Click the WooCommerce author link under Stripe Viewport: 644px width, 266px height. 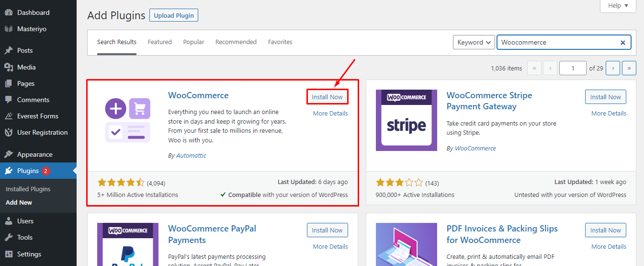[x=475, y=149]
